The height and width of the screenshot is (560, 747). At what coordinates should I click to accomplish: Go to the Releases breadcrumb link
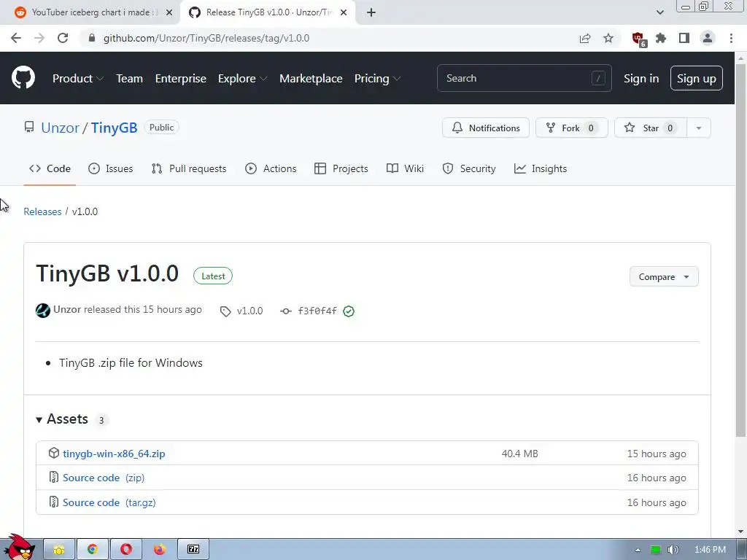(42, 211)
